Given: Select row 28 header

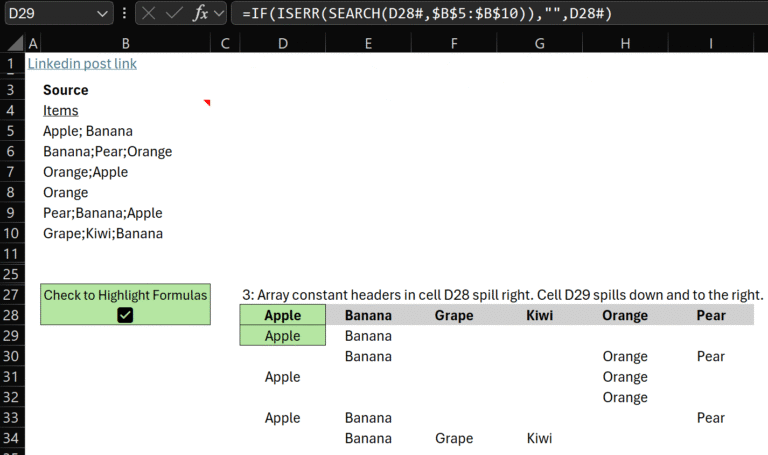Looking at the screenshot, I should pyautogui.click(x=12, y=316).
